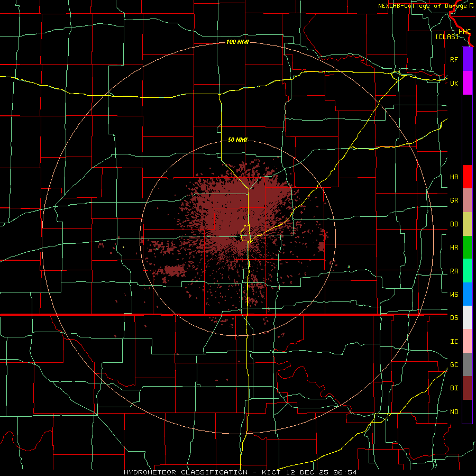476x476 pixels.
Task: Click the GC legend label text
Action: [x=454, y=364]
